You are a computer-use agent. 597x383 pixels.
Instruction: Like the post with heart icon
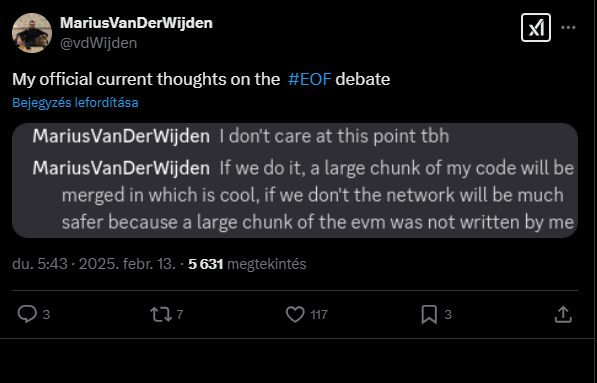point(295,314)
